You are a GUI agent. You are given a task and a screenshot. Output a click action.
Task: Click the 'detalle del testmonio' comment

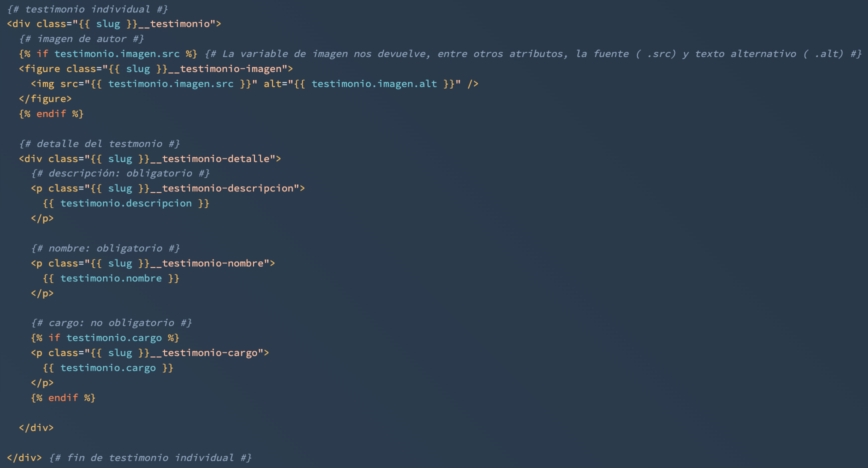point(99,144)
